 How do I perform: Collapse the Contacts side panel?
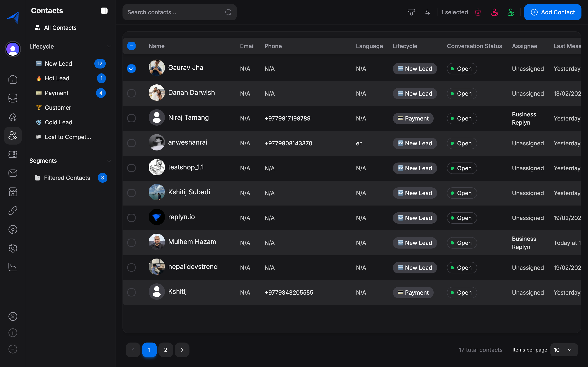coord(104,11)
